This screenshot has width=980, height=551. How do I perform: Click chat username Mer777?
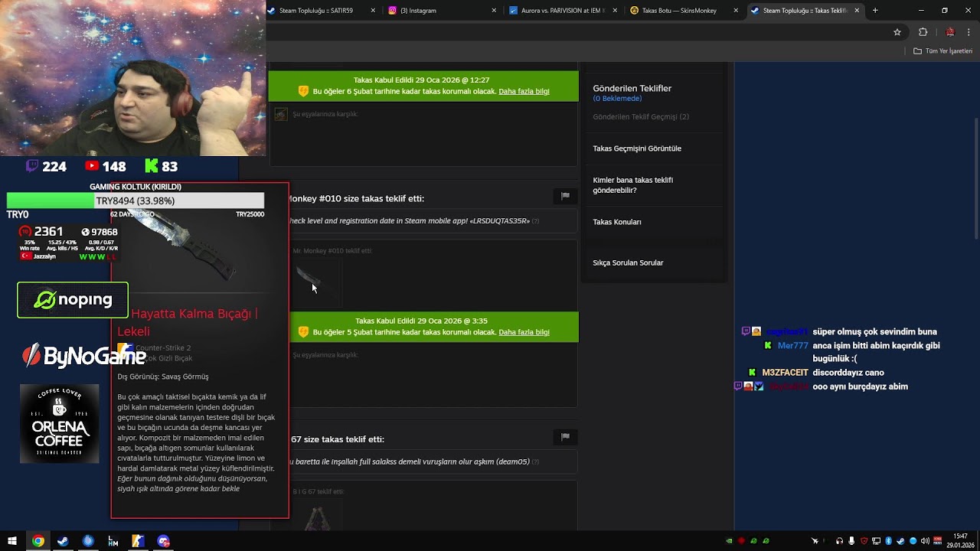792,346
